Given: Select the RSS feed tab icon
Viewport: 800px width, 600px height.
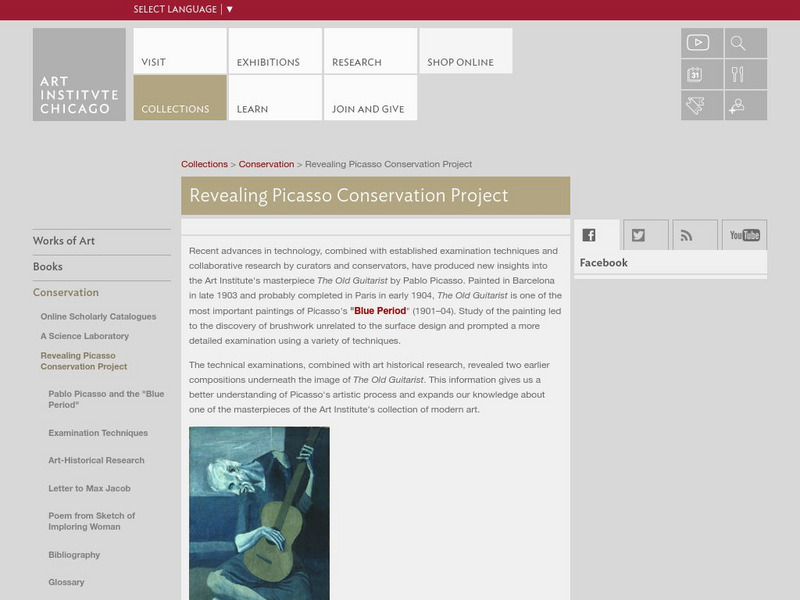Looking at the screenshot, I should pyautogui.click(x=695, y=235).
